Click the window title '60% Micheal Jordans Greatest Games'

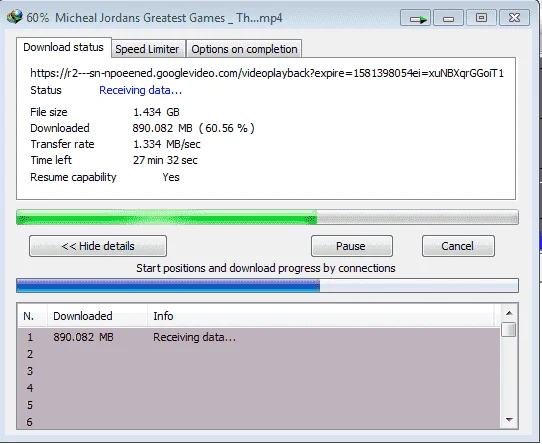point(154,18)
